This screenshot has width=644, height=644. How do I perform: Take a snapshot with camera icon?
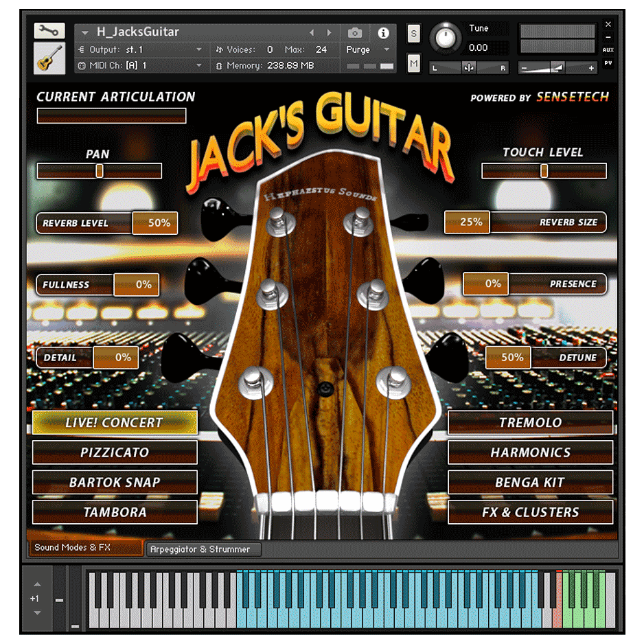click(355, 33)
